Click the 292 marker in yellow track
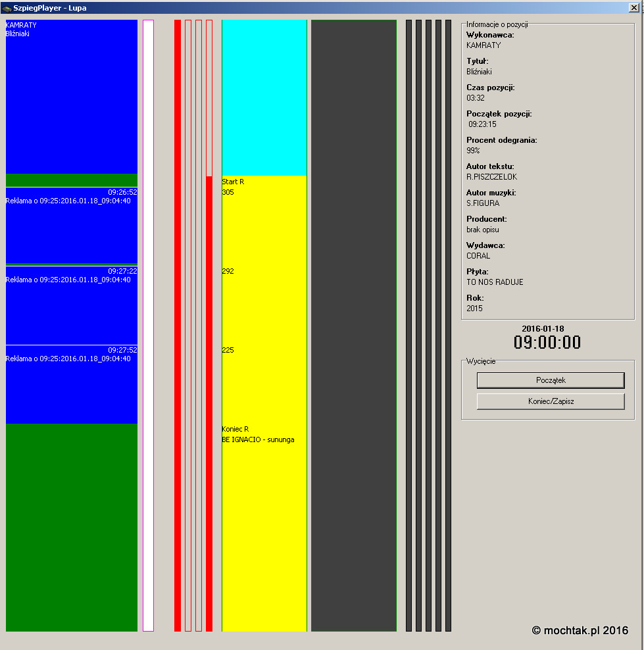 point(228,271)
